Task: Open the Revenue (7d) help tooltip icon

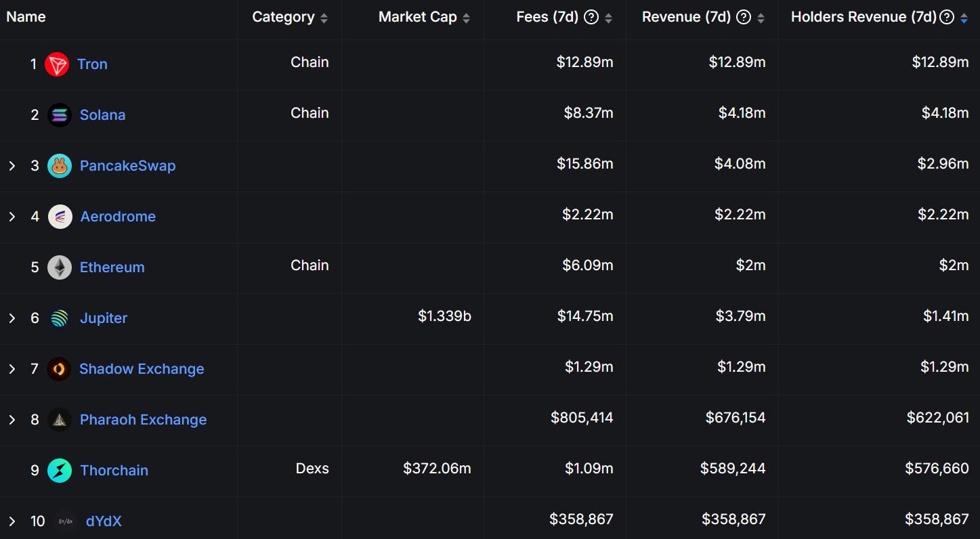Action: click(x=744, y=18)
